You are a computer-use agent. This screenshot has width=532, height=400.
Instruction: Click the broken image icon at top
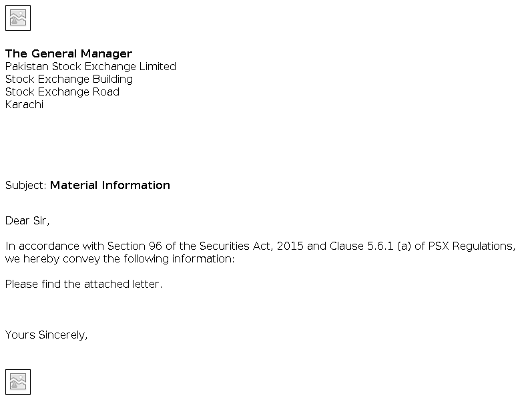[18, 18]
